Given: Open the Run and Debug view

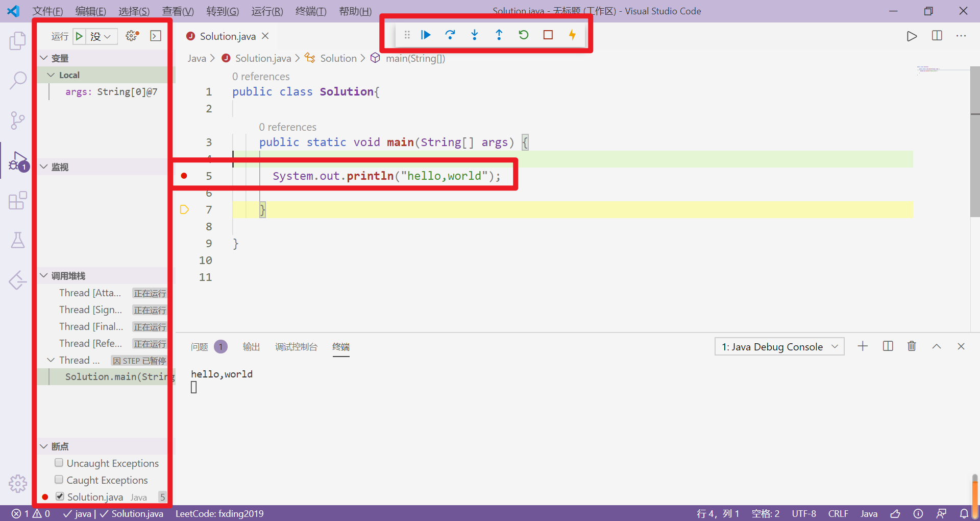Looking at the screenshot, I should tap(18, 161).
